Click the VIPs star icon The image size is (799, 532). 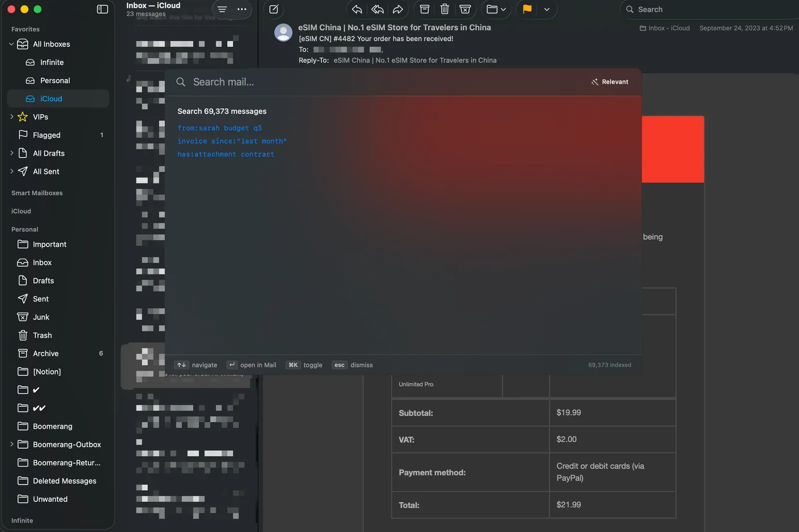click(22, 117)
